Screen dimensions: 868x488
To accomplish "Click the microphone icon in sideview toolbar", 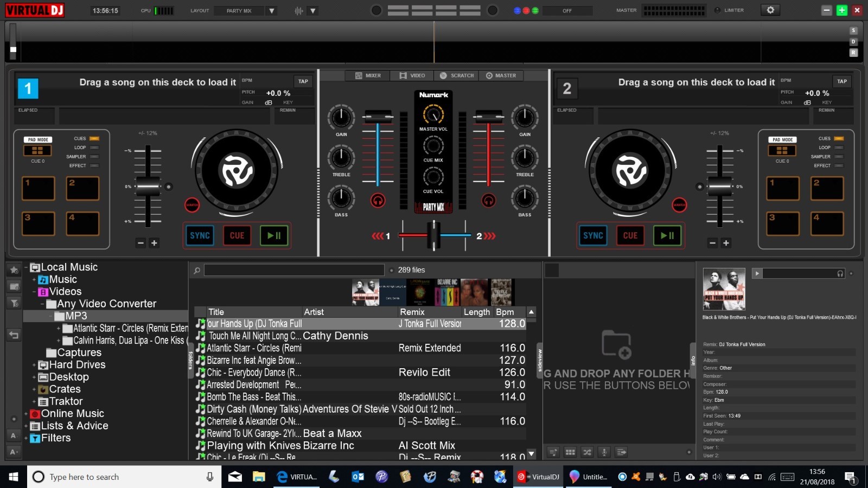I will 604,452.
